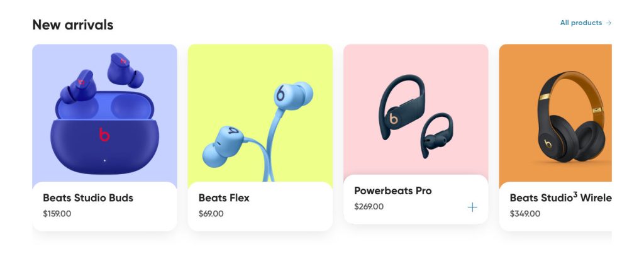Click the New arrivals heading

tap(73, 25)
